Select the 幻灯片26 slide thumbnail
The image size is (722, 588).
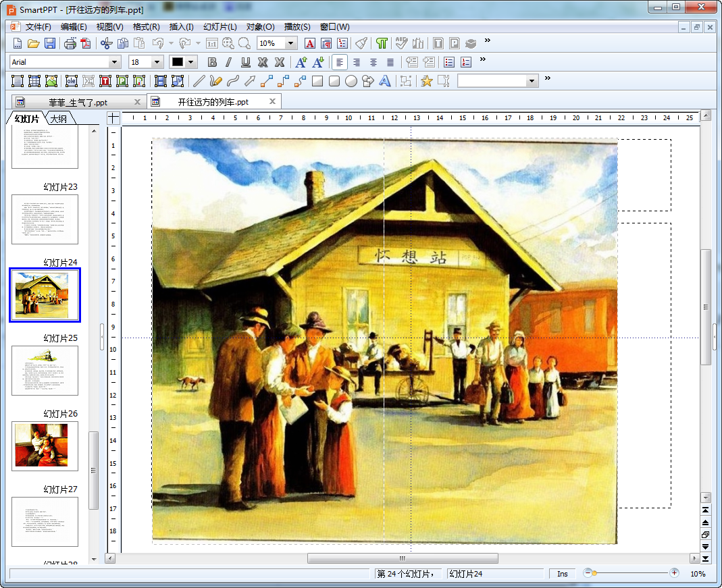pyautogui.click(x=45, y=446)
